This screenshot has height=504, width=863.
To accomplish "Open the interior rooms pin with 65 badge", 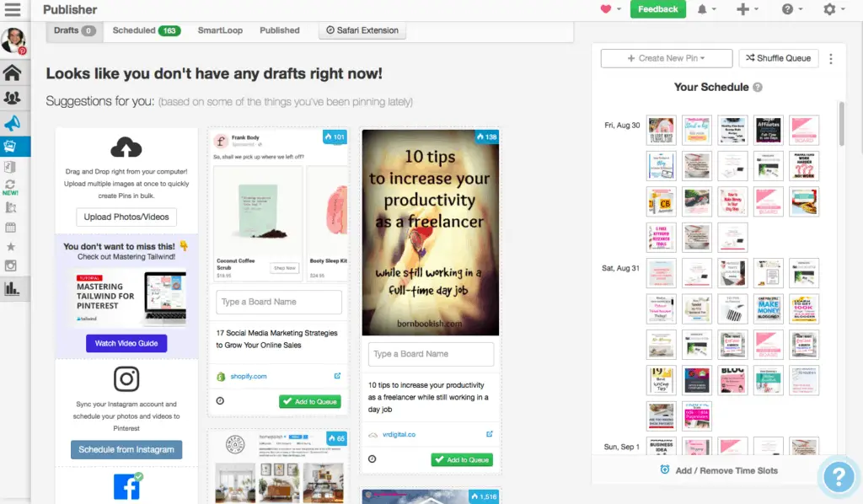I will pyautogui.click(x=279, y=468).
